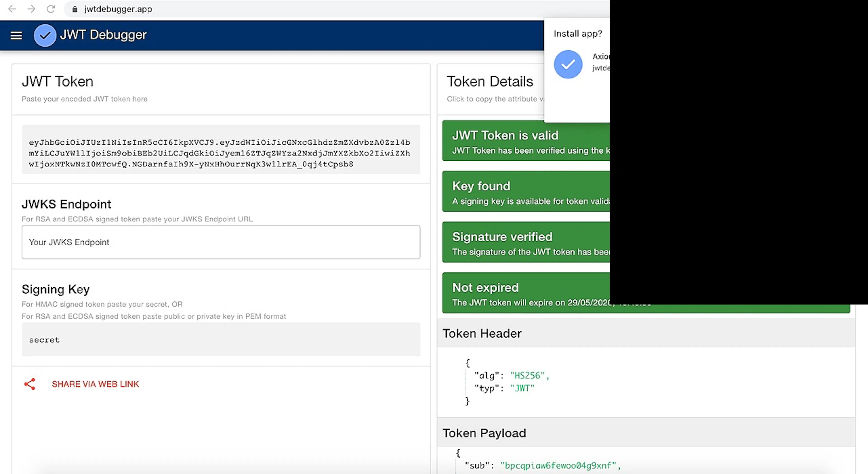Click the Token Payload section title
The width and height of the screenshot is (868, 474).
point(484,433)
